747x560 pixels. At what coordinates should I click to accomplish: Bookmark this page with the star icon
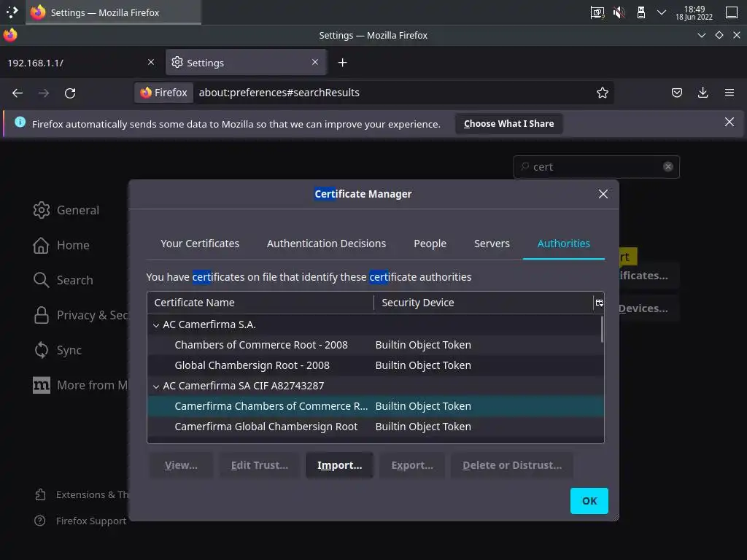(x=602, y=93)
